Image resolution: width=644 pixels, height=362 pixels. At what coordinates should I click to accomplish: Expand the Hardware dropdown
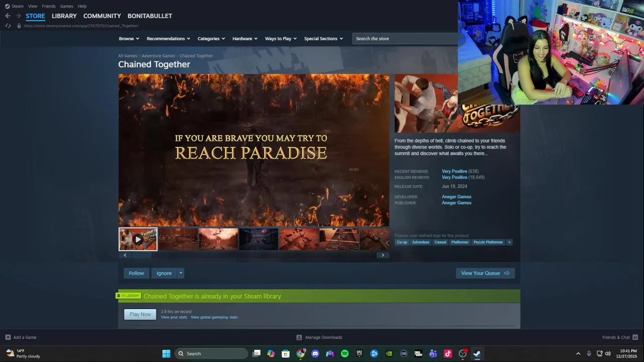click(245, 39)
